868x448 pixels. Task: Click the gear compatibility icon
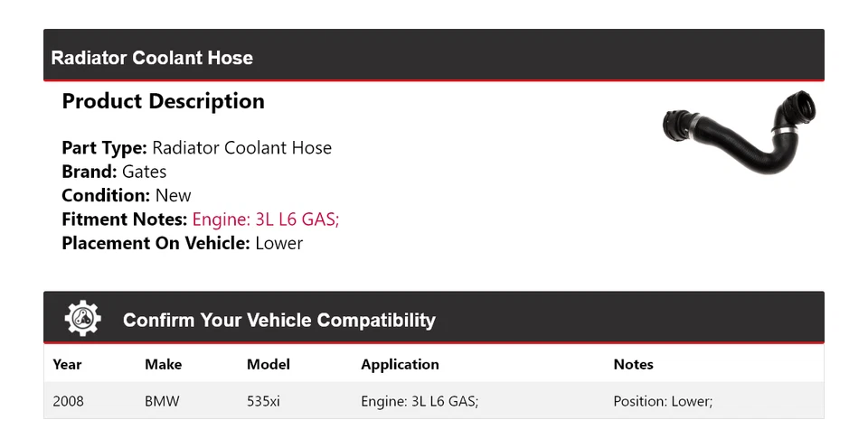[x=83, y=319]
